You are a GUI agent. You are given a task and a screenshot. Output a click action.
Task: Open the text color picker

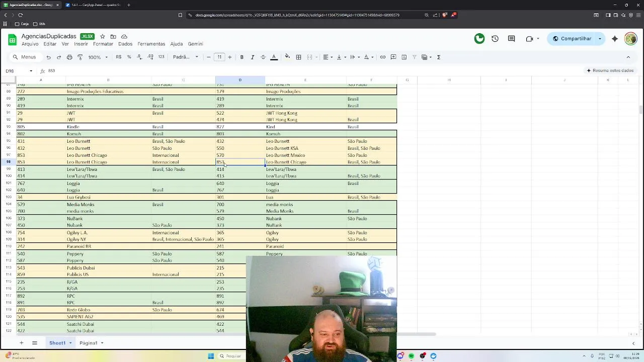[x=274, y=57]
